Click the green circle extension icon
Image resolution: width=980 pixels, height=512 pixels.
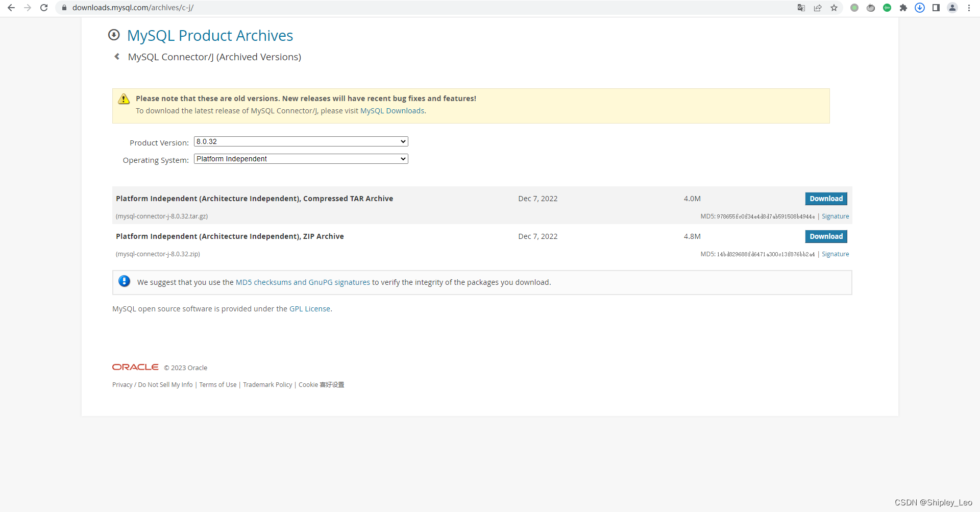tap(854, 8)
